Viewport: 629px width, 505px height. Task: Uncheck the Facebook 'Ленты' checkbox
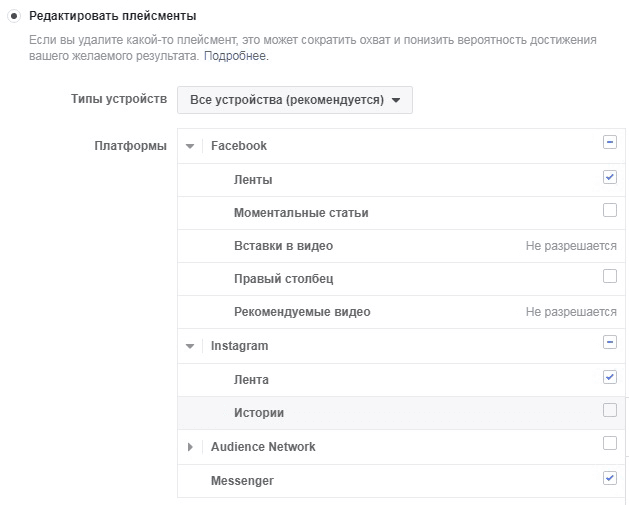[609, 177]
